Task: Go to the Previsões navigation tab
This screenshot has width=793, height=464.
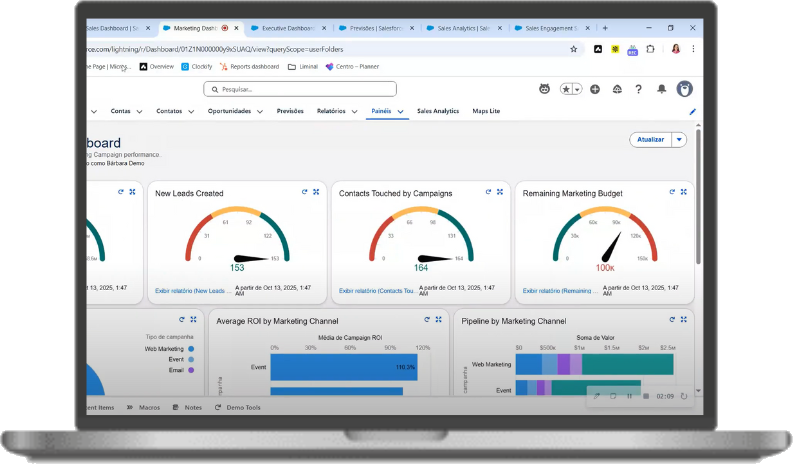Action: click(x=290, y=111)
